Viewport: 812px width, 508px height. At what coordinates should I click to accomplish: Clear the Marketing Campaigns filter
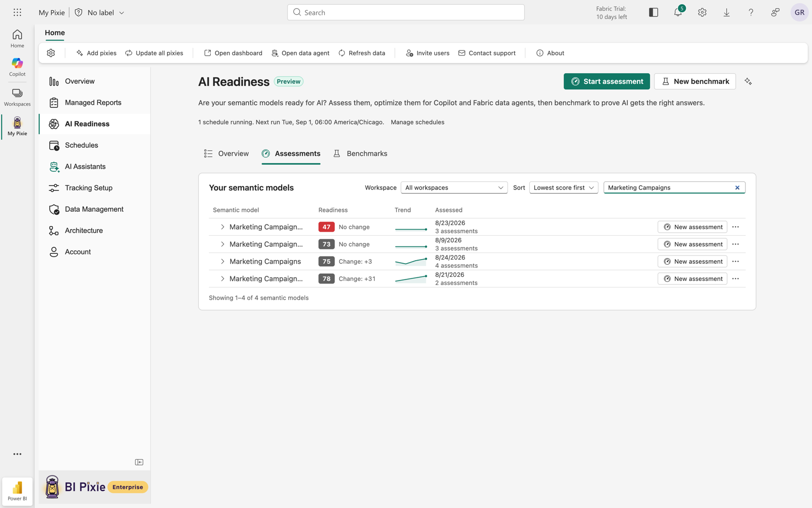[737, 187]
